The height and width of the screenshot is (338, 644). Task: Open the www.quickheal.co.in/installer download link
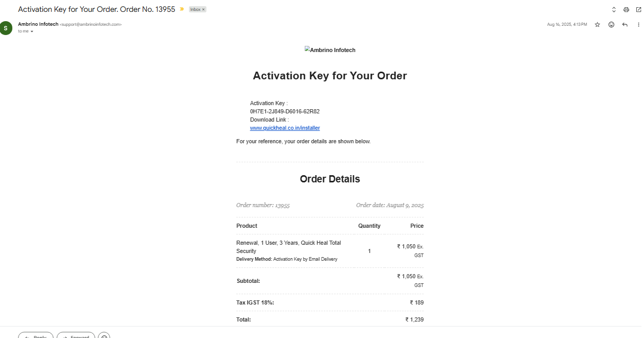coord(285,128)
